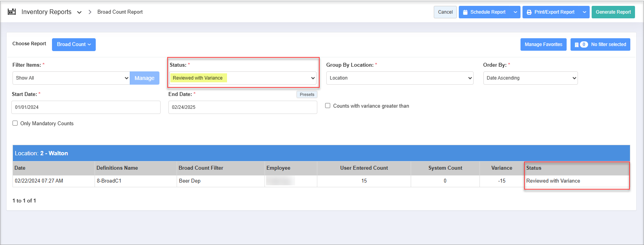Image resolution: width=644 pixels, height=245 pixels.
Task: Open the Status dropdown showing Reviewed with Variance
Action: pyautogui.click(x=243, y=78)
